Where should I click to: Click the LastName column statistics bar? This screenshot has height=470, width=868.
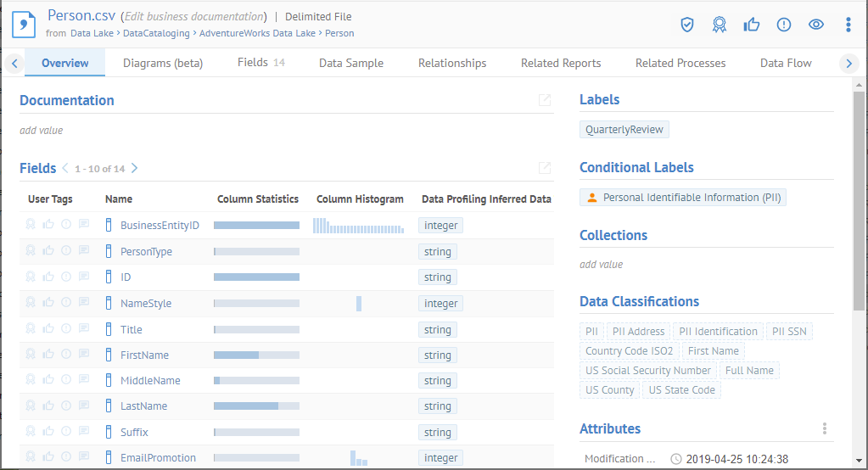coord(256,406)
